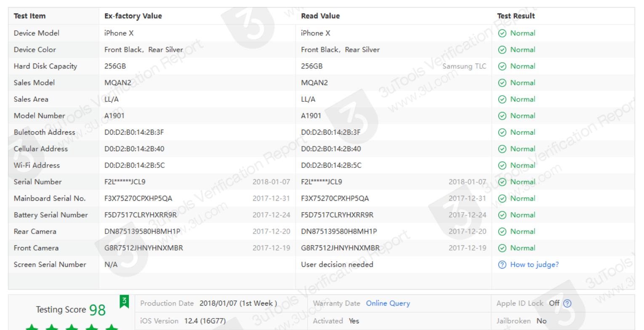
Task: Click read Cellular address D0:D2:B0:14:2B:40
Action: coord(331,149)
